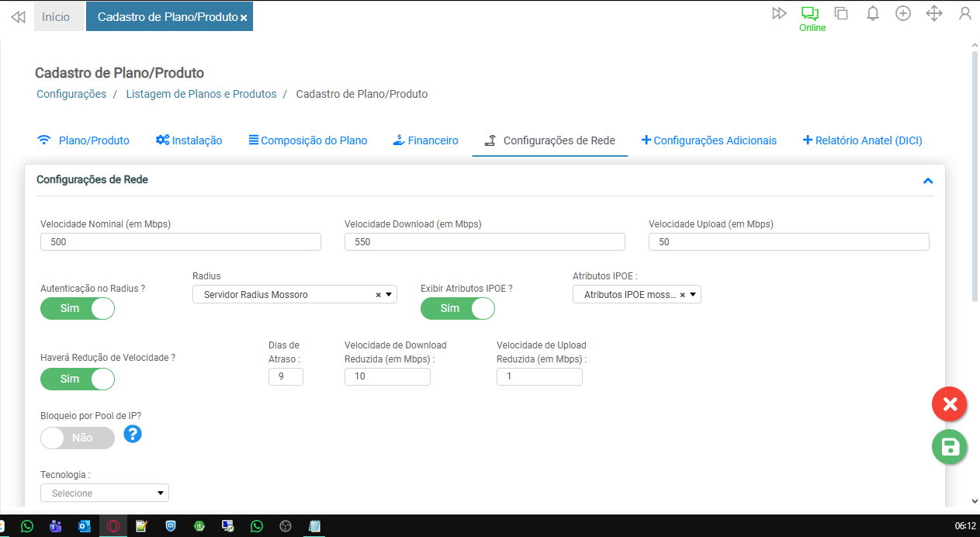Click the double left arrow collapse icon

[x=18, y=17]
